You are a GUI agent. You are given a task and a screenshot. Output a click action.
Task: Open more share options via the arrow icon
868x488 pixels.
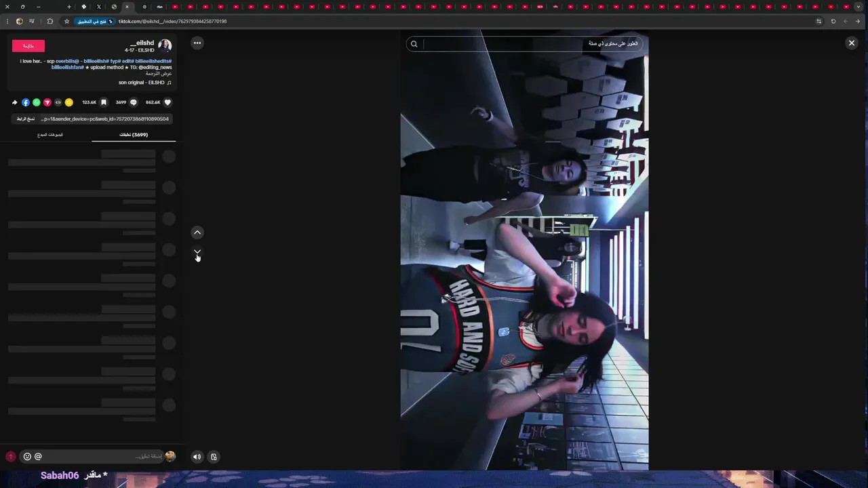pos(15,102)
